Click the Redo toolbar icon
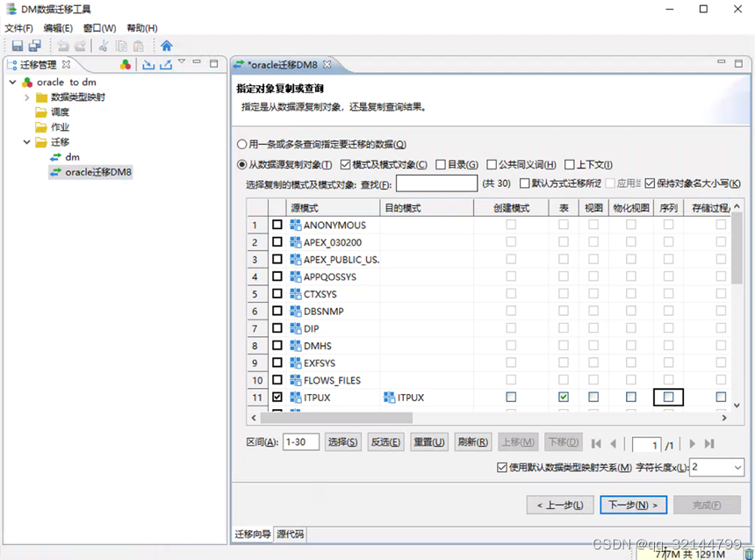Image resolution: width=755 pixels, height=560 pixels. (80, 46)
